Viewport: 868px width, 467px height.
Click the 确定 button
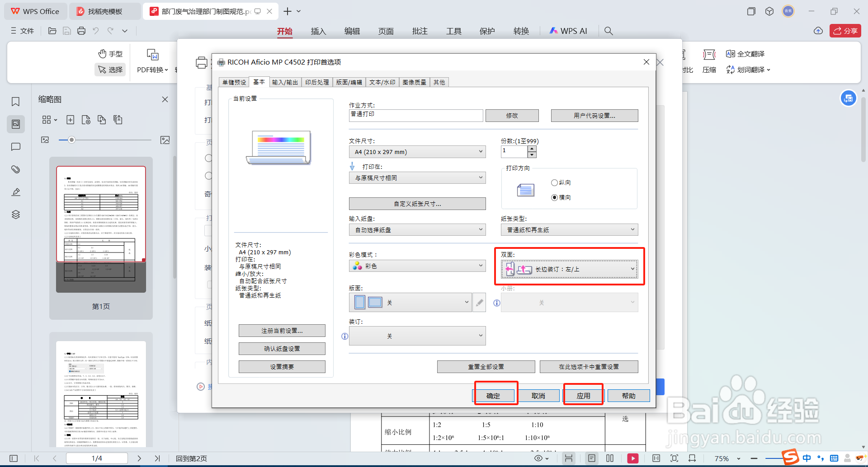click(493, 396)
